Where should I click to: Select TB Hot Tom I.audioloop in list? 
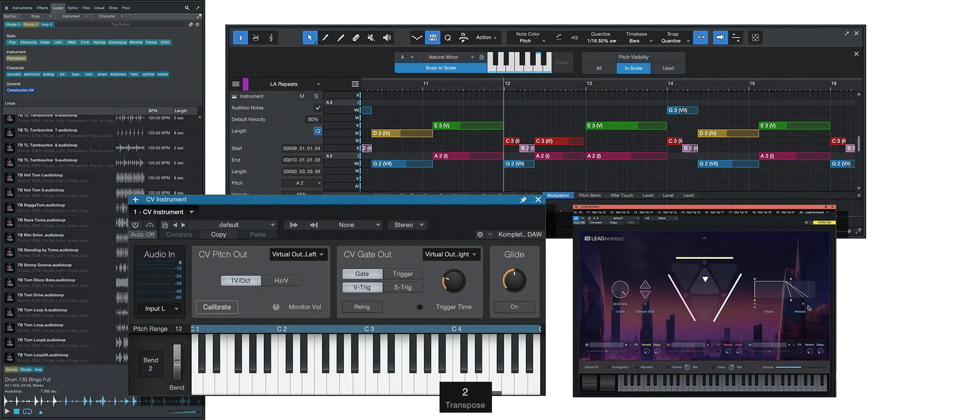tap(40, 175)
